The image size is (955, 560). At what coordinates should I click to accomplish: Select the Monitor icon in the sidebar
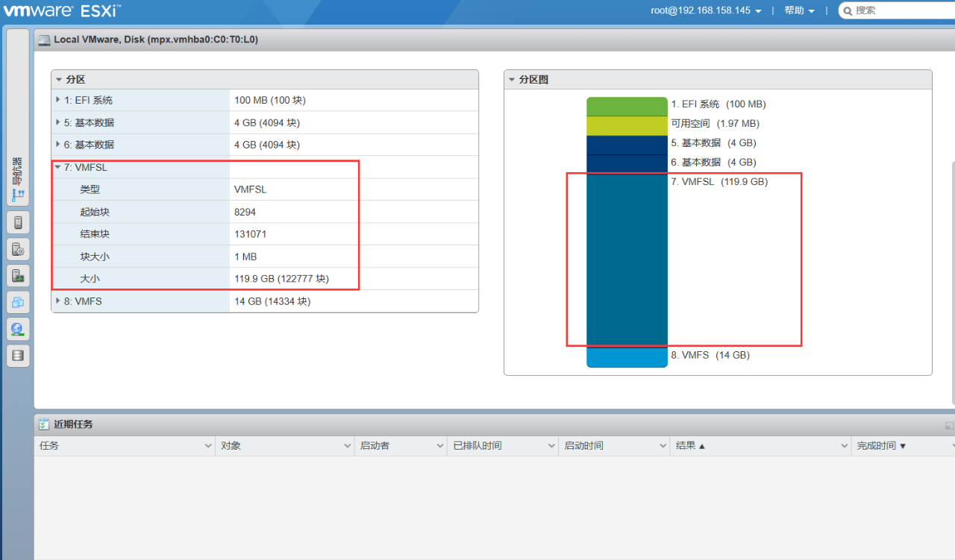pos(18,276)
